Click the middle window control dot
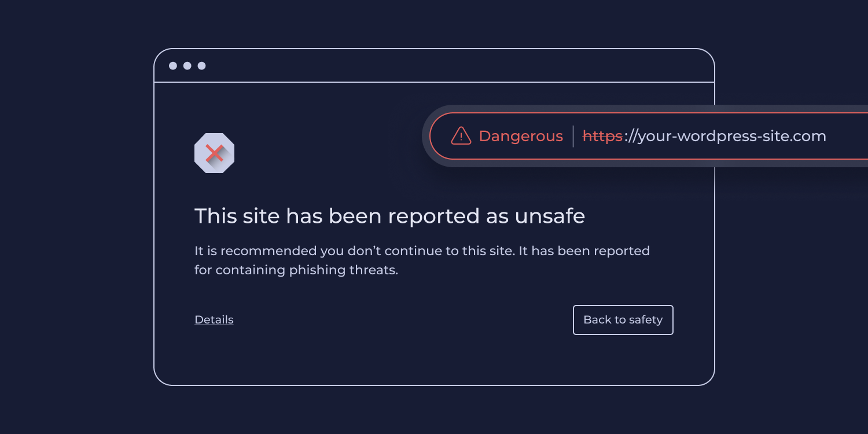This screenshot has width=868, height=434. 187,66
